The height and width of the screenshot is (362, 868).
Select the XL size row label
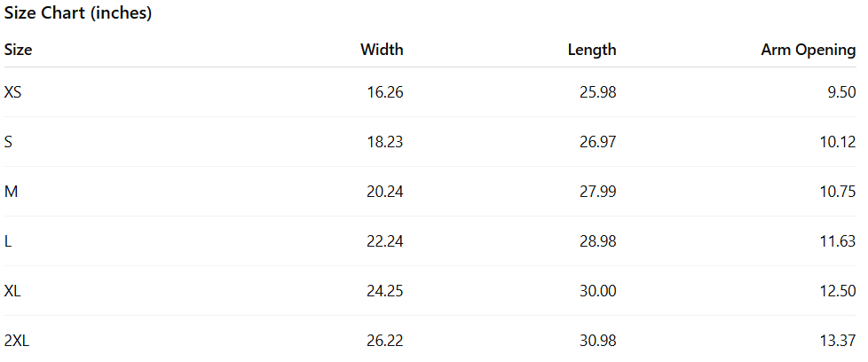[x=13, y=291]
